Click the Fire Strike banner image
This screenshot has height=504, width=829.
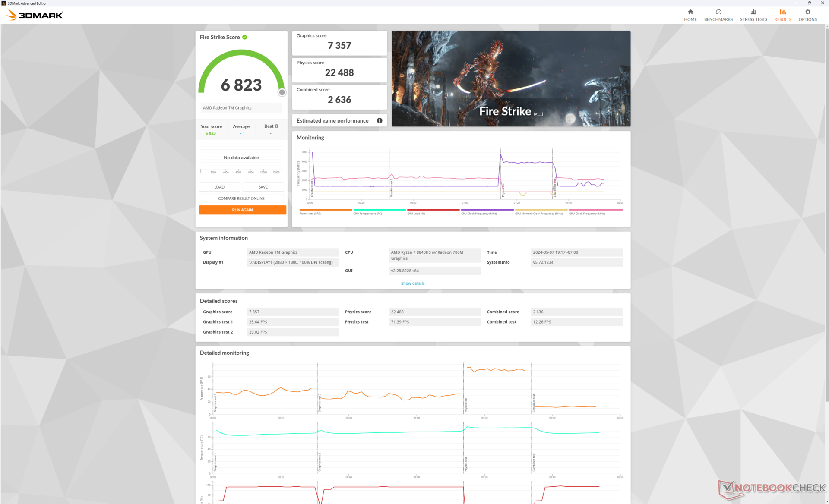(511, 79)
